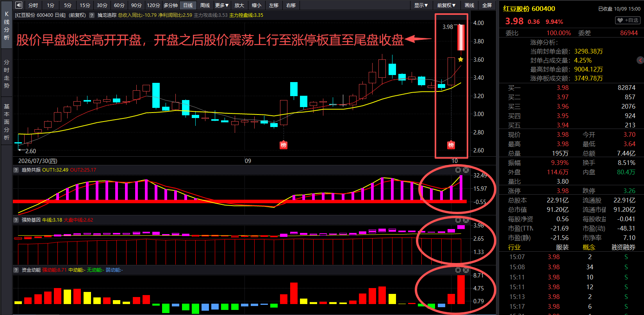Shift the chart with 右移
This screenshot has height=315, width=644.
pos(291,5)
